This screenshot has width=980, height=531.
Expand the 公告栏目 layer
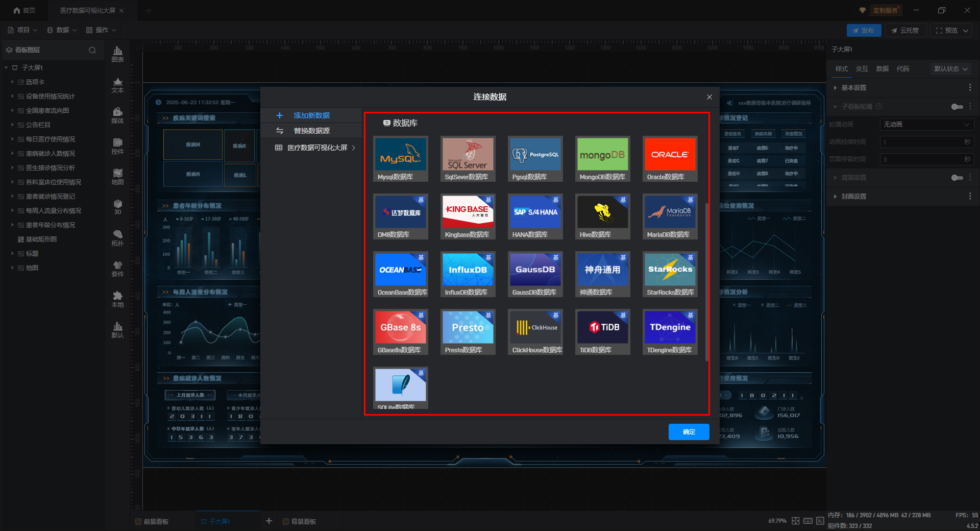point(13,125)
